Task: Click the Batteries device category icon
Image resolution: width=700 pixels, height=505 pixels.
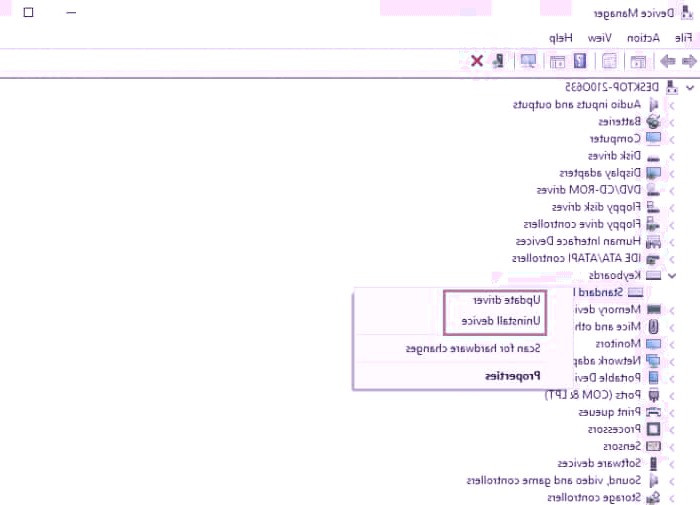Action: point(654,121)
